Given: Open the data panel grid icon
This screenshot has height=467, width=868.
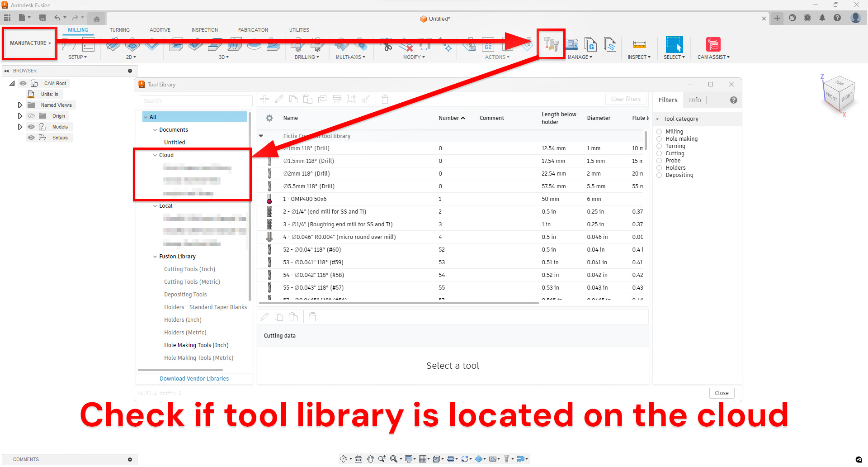Looking at the screenshot, I should coord(7,18).
